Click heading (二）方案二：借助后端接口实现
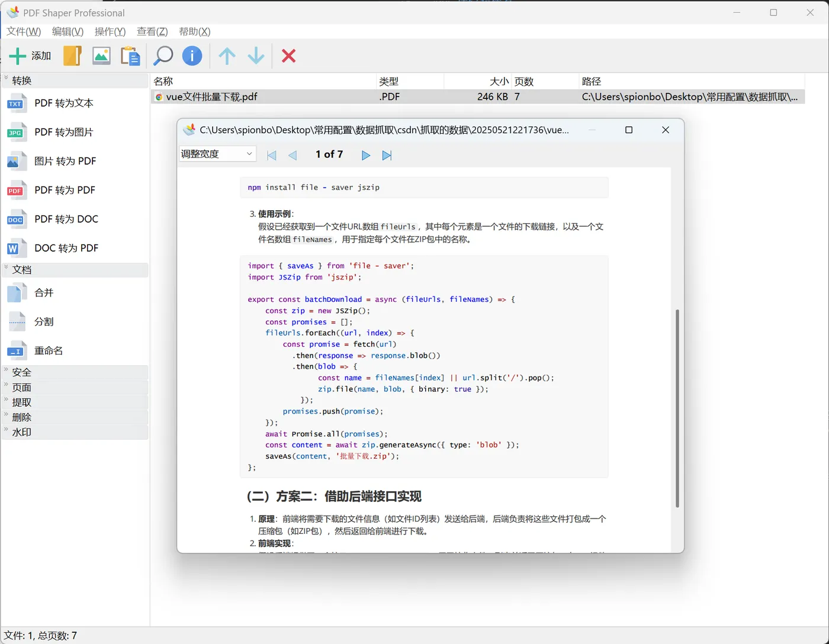 334,497
